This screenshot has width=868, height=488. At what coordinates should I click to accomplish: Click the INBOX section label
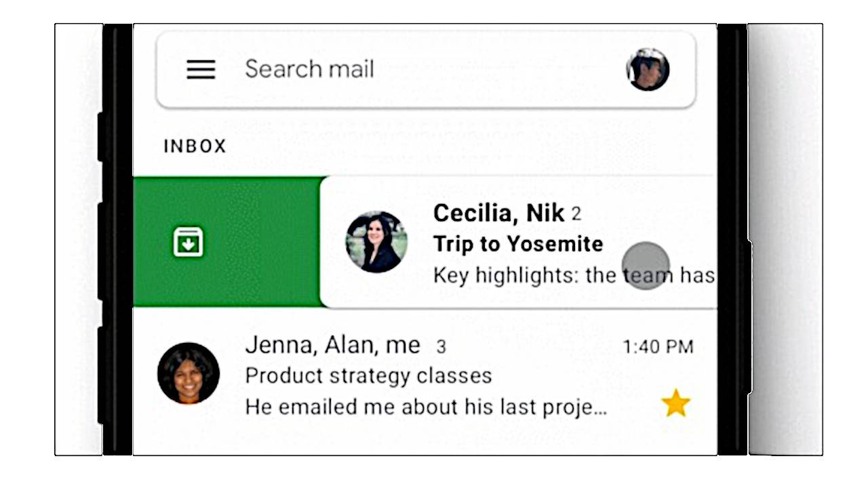point(195,146)
